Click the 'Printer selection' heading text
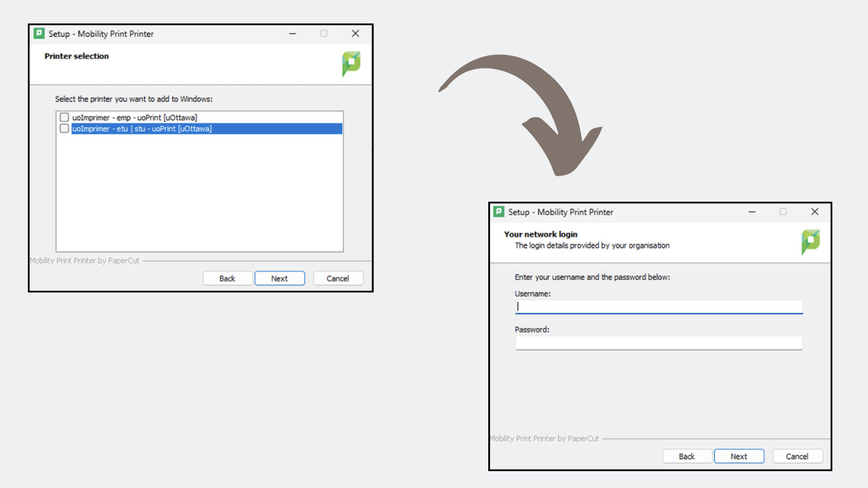The width and height of the screenshot is (868, 488). (76, 56)
